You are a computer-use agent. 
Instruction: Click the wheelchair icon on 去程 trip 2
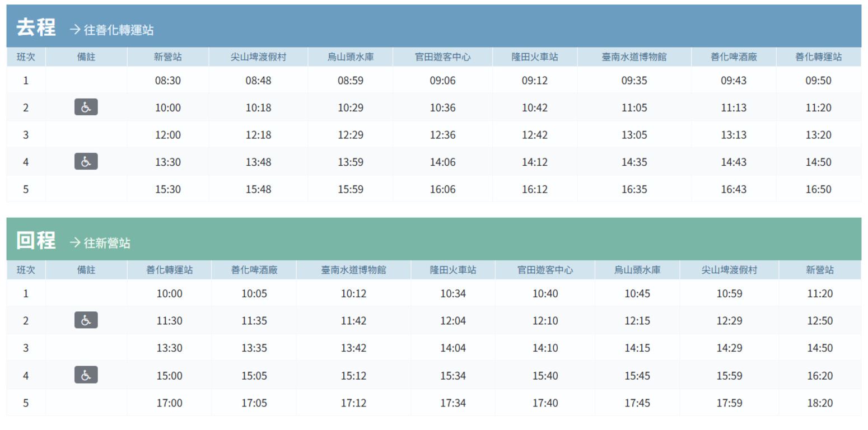coord(86,107)
